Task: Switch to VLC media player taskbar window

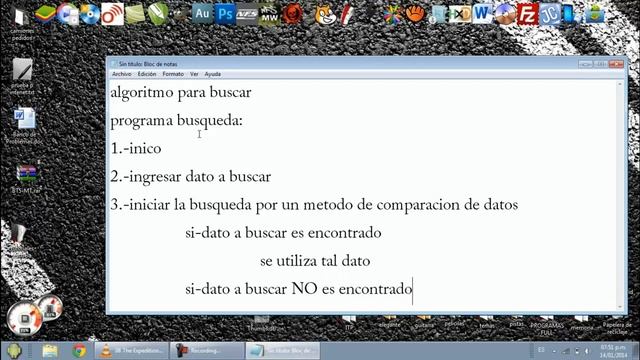Action: pyautogui.click(x=131, y=351)
